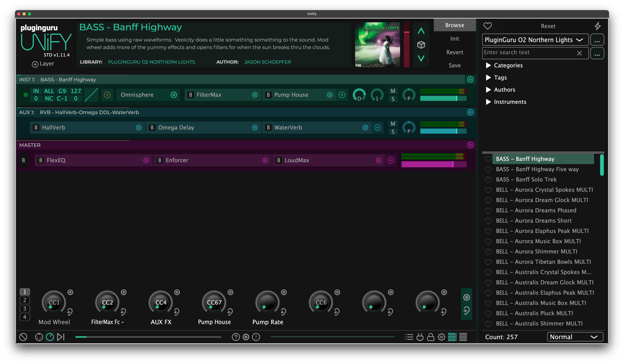Image resolution: width=624 pixels, height=364 pixels.
Task: Click the MASTER magenta volume fader
Action: (433, 165)
